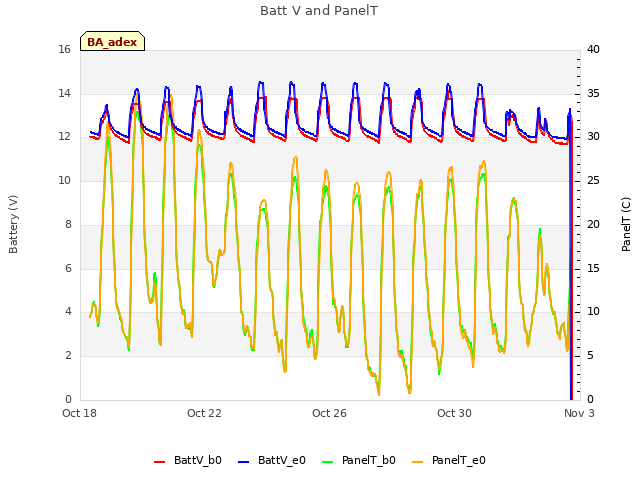Click the chart title Batt V and PanelT

tap(319, 11)
